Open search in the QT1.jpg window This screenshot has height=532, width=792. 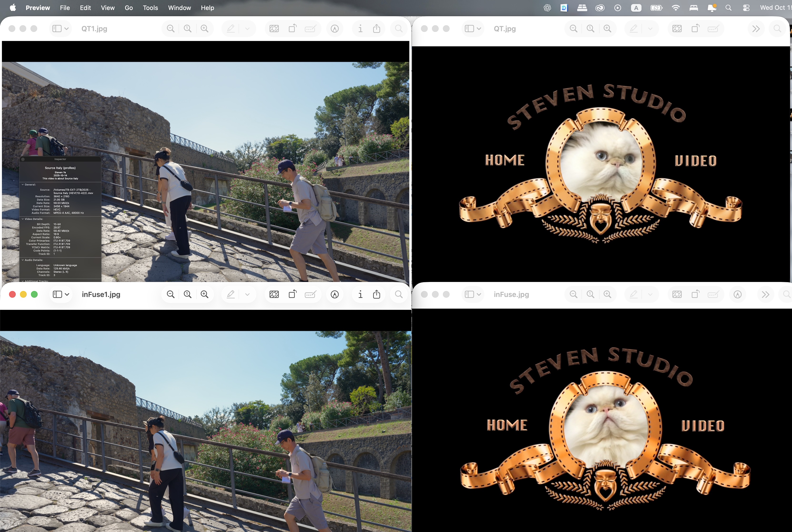[x=399, y=29]
